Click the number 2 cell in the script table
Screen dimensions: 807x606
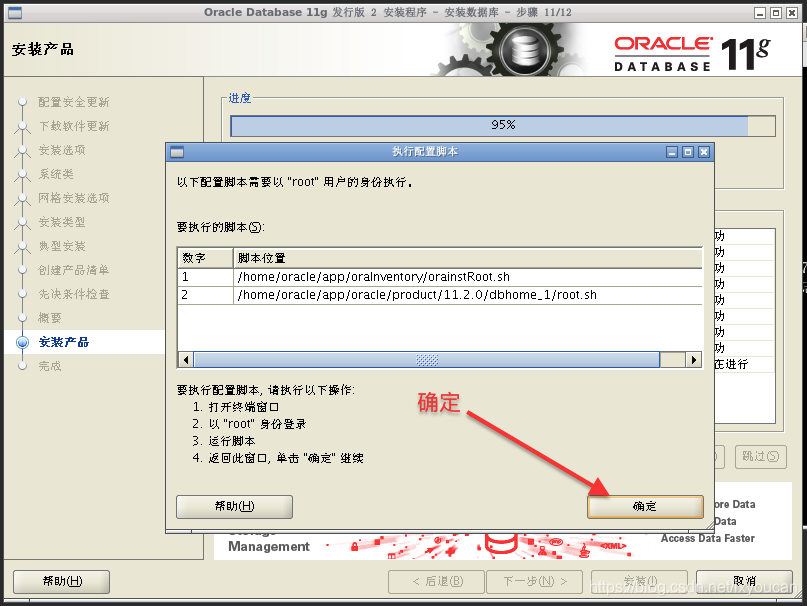205,295
